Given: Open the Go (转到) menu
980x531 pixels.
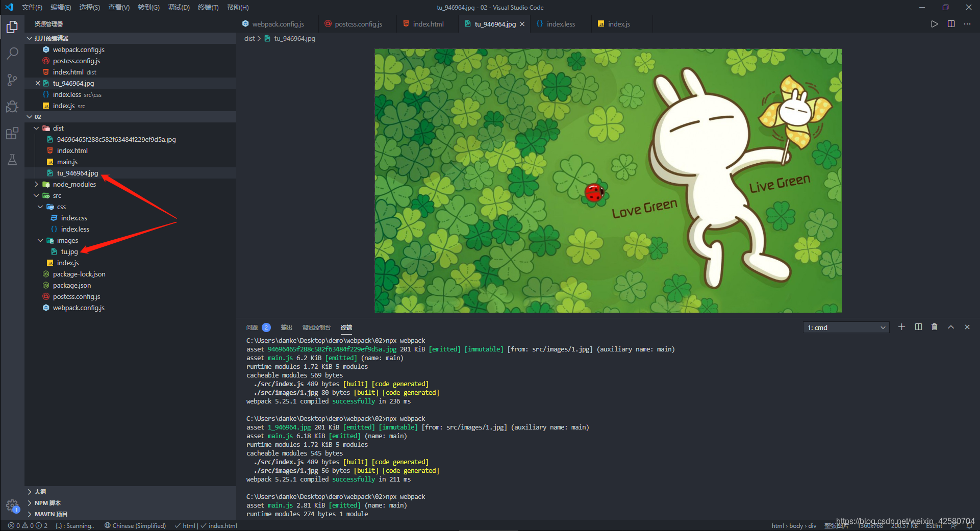Looking at the screenshot, I should [148, 7].
